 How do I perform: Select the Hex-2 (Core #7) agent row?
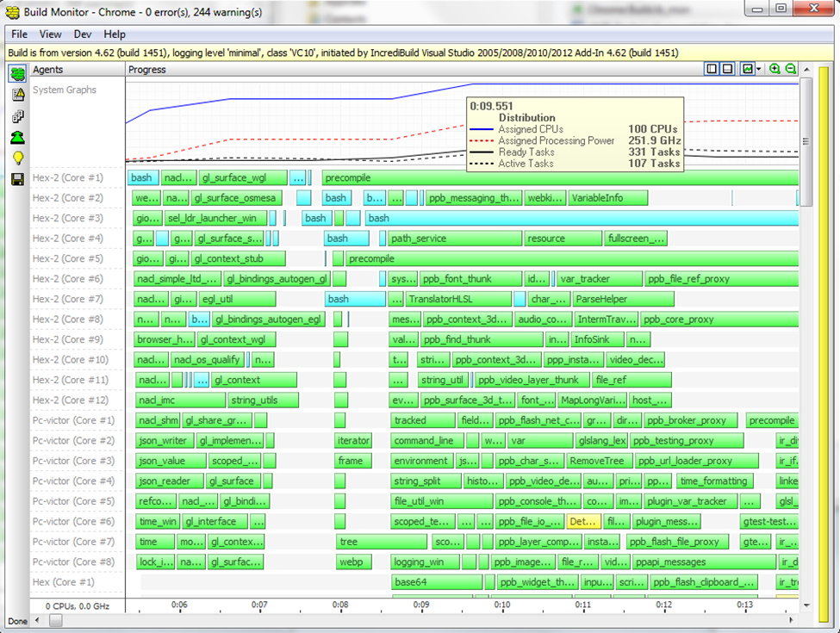67,299
